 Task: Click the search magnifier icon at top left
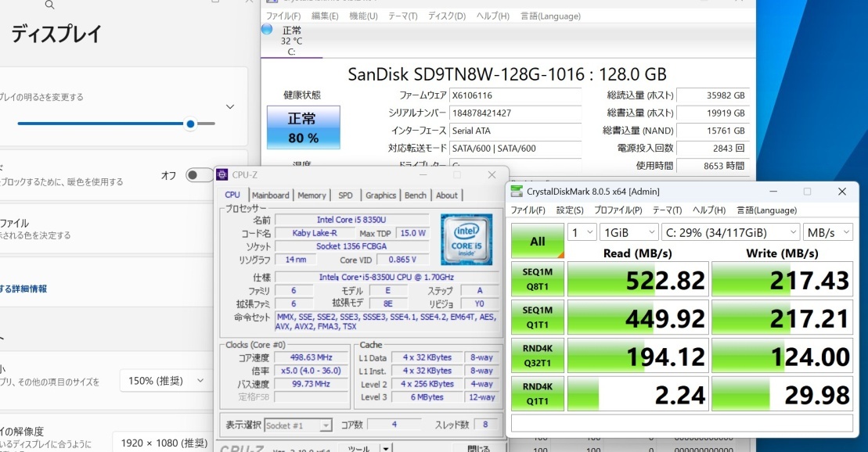[x=49, y=5]
